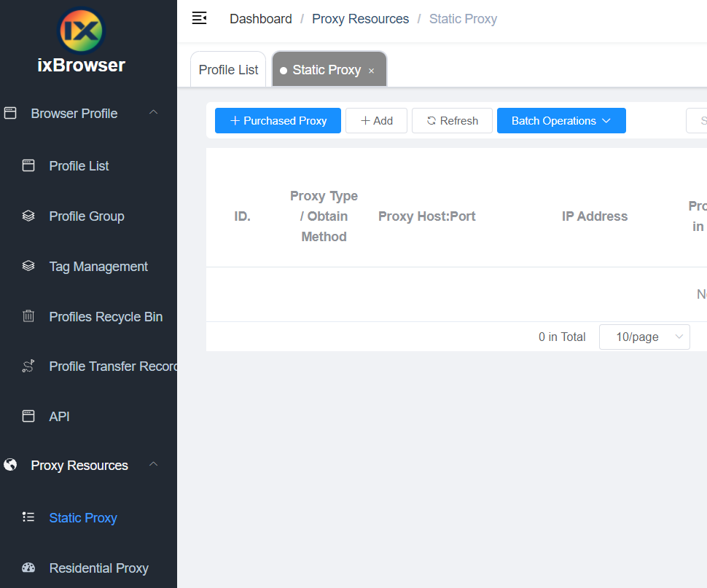Click the API window icon
The image size is (707, 588).
pos(28,416)
